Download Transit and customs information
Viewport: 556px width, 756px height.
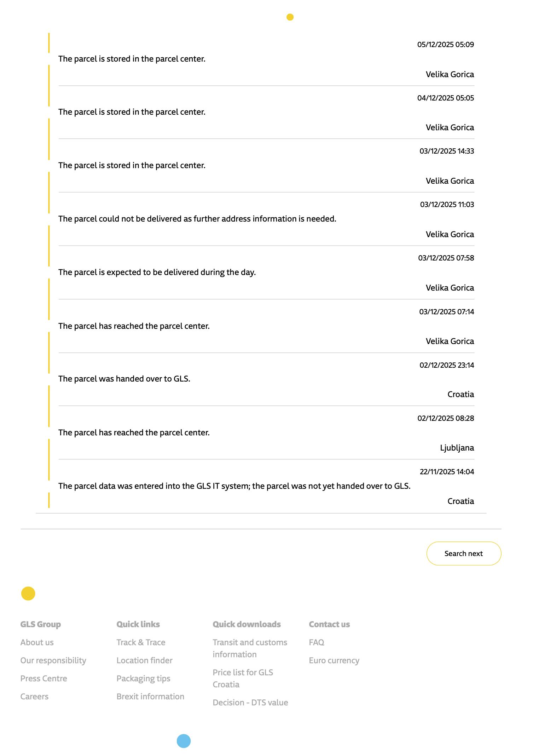pyautogui.click(x=250, y=648)
